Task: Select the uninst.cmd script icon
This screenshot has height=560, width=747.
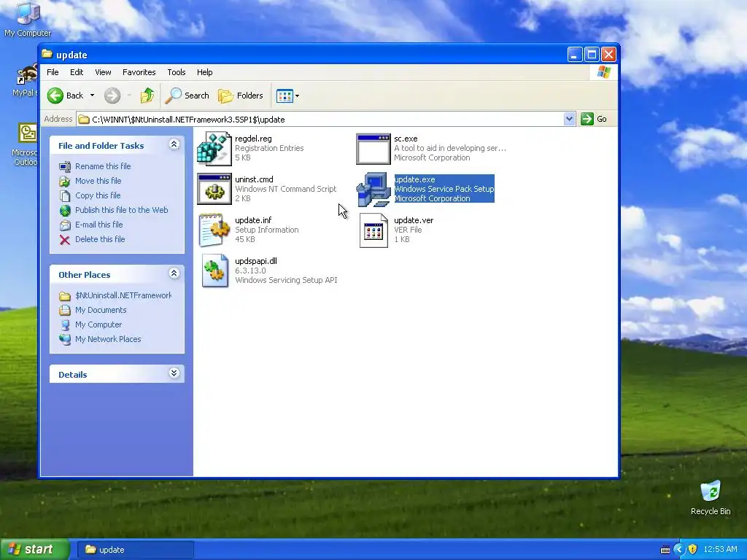Action: point(214,189)
